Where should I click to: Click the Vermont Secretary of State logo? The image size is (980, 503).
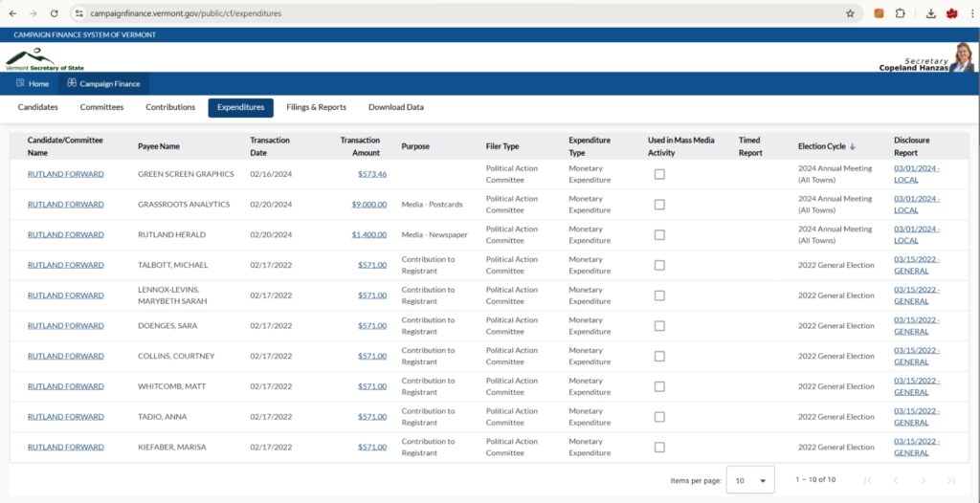(44, 59)
